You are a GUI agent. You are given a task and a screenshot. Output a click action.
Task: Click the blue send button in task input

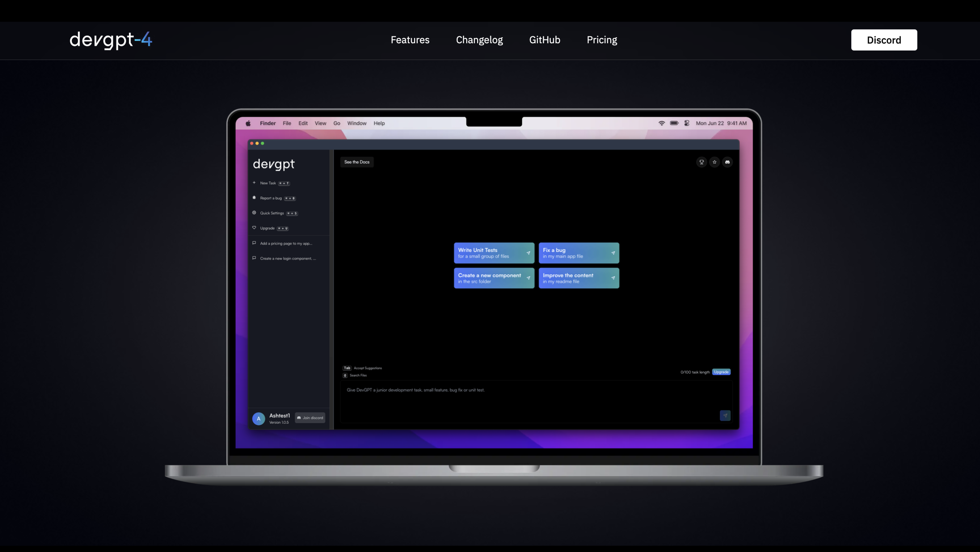pos(725,415)
